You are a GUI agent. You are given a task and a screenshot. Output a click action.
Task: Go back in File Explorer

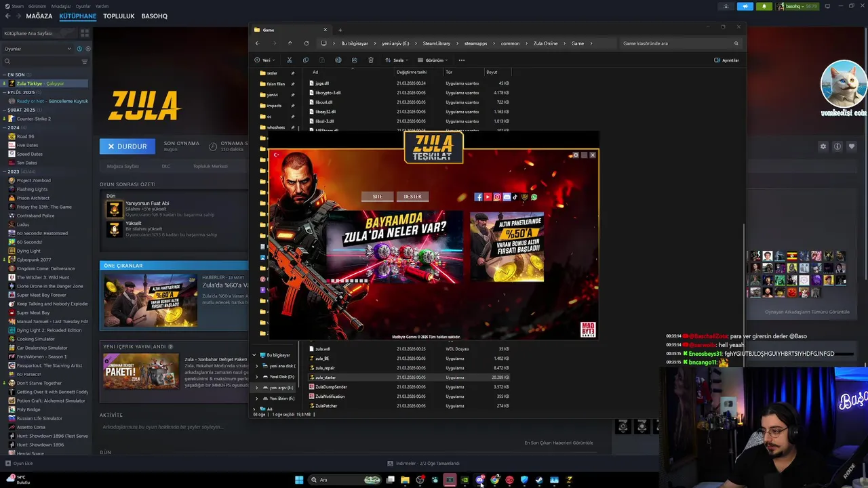[x=257, y=43]
